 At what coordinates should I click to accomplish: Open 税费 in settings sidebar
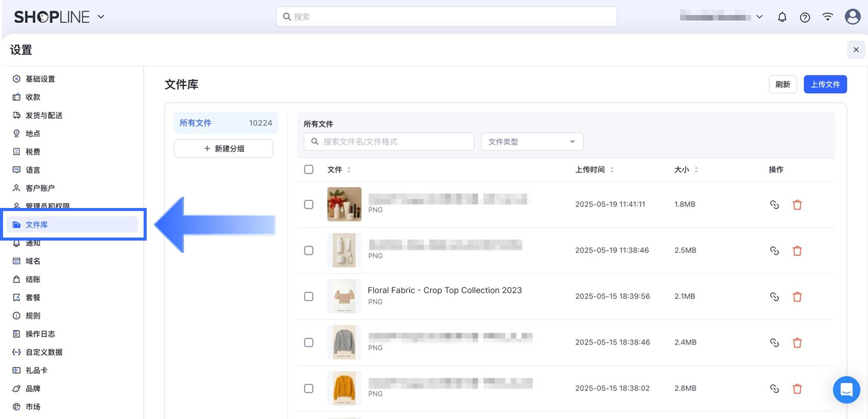point(33,152)
